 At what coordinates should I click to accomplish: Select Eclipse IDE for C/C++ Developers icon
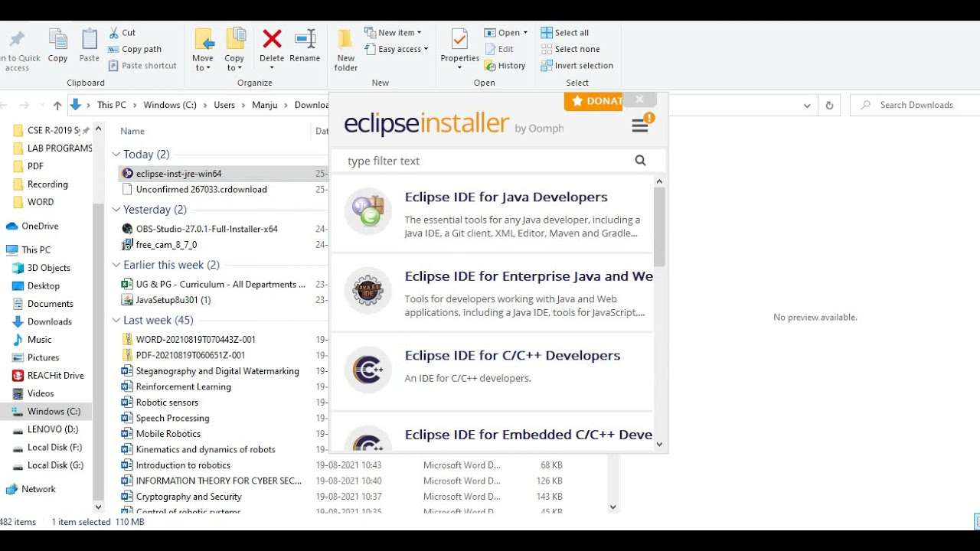368,370
